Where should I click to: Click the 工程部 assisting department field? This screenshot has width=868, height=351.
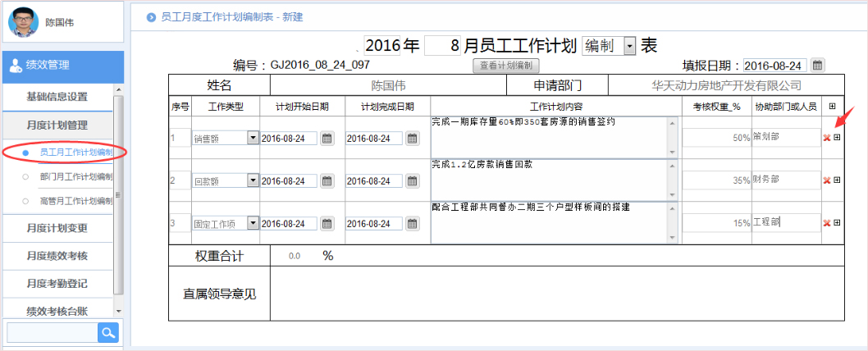[x=785, y=221]
